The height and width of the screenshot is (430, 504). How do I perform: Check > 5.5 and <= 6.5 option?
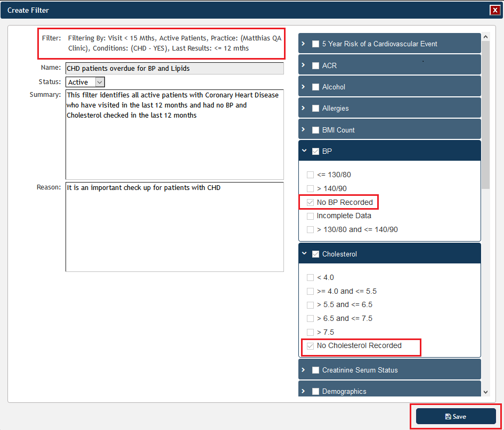[310, 305]
